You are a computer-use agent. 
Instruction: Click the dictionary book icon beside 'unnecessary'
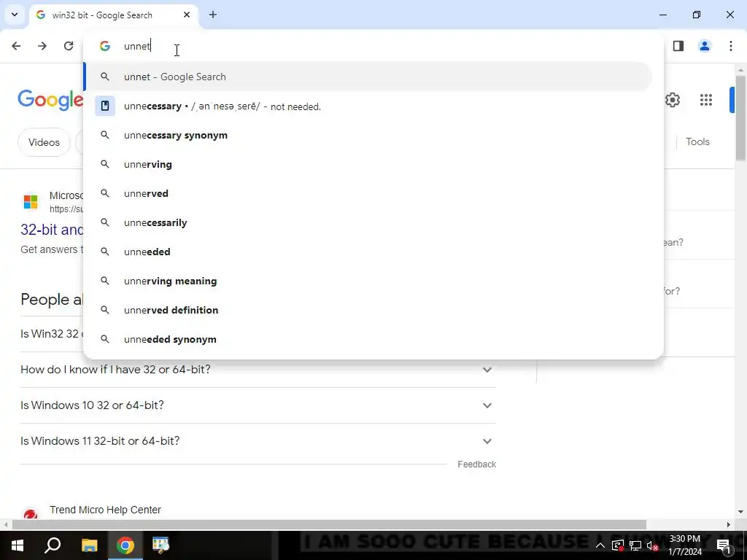tap(105, 106)
